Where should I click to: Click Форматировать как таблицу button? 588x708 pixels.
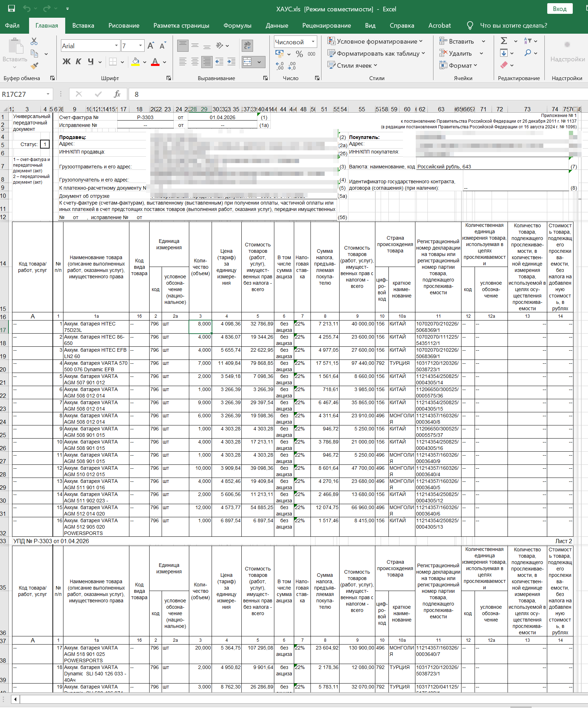376,54
